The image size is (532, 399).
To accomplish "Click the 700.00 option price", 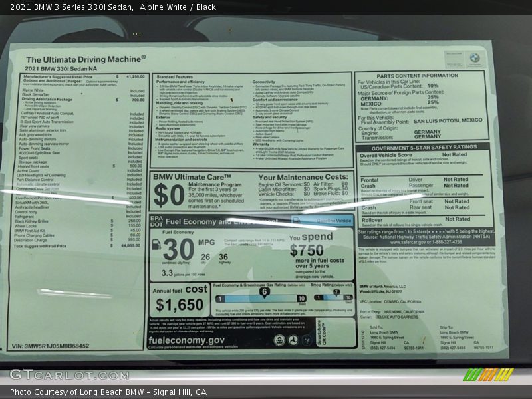I will (138, 100).
